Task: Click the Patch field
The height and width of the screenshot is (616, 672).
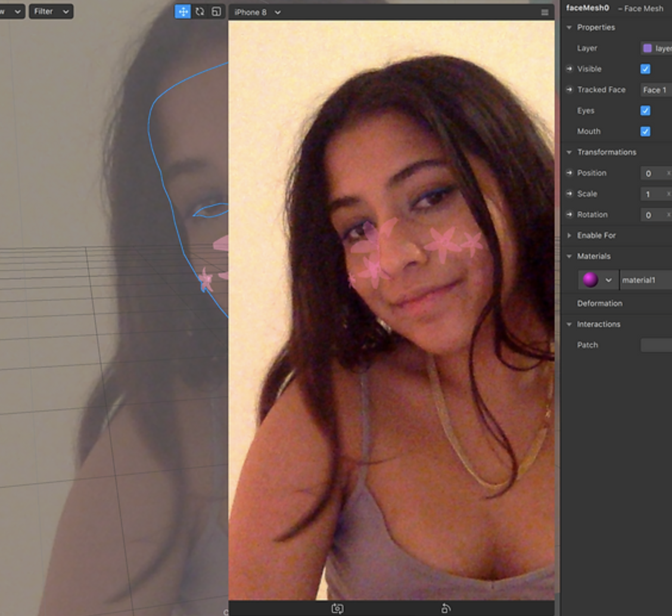Action: point(656,345)
